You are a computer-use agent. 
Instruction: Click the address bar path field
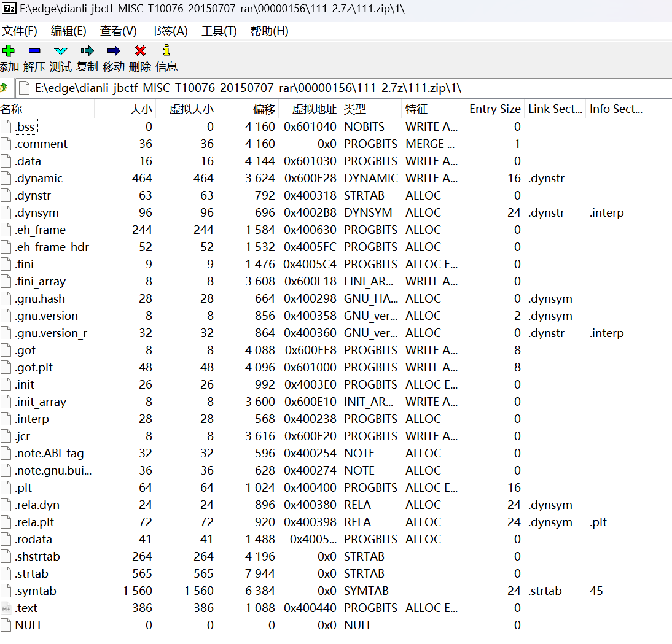coord(343,88)
